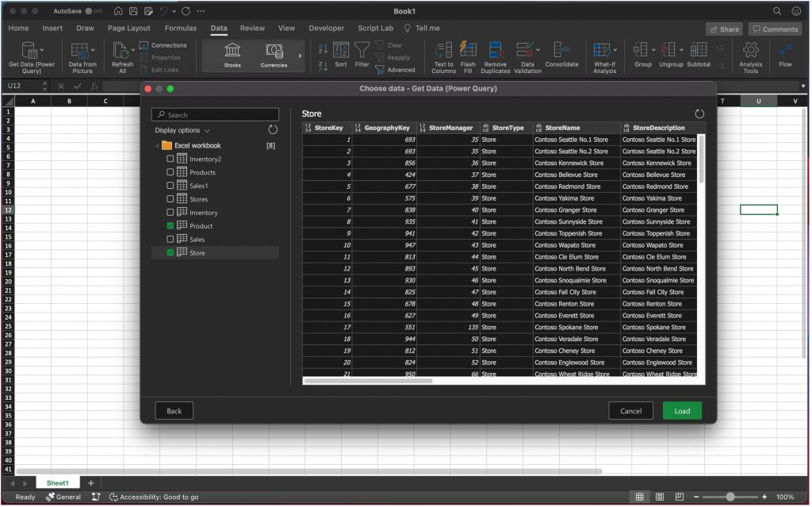The image size is (812, 507).
Task: Cancel the Choose data dialog
Action: point(630,411)
